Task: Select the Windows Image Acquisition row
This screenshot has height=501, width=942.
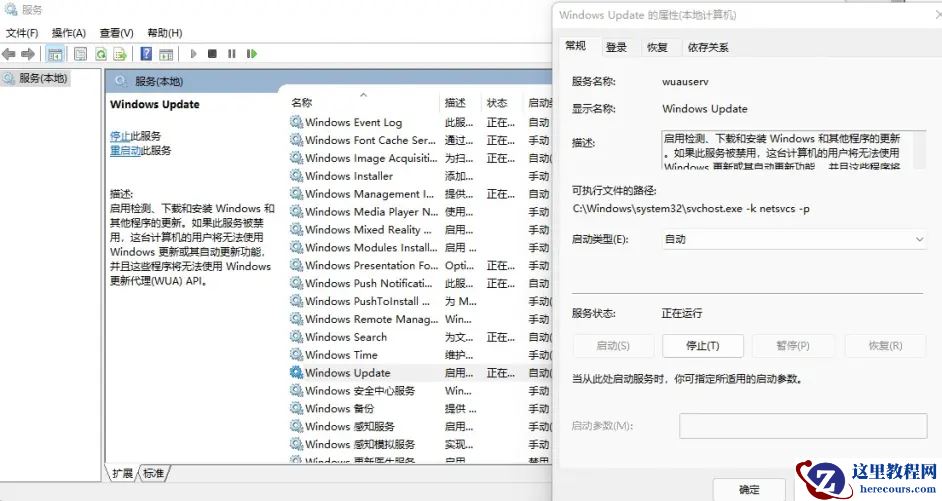Action: pyautogui.click(x=419, y=158)
